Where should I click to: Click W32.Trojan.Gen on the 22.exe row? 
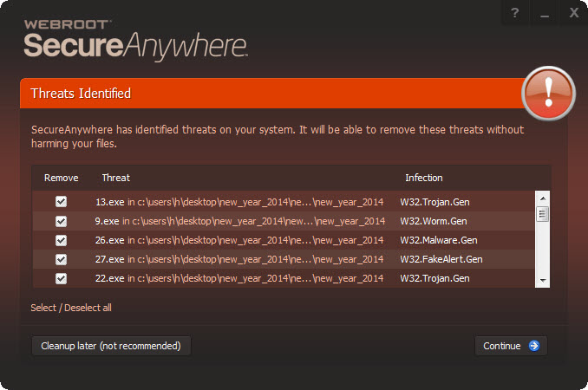[434, 278]
